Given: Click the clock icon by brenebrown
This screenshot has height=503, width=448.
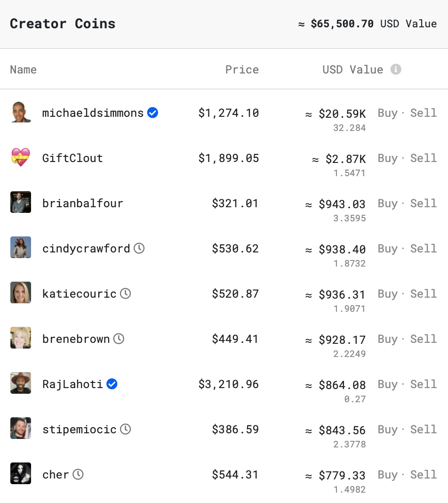Looking at the screenshot, I should tap(119, 339).
